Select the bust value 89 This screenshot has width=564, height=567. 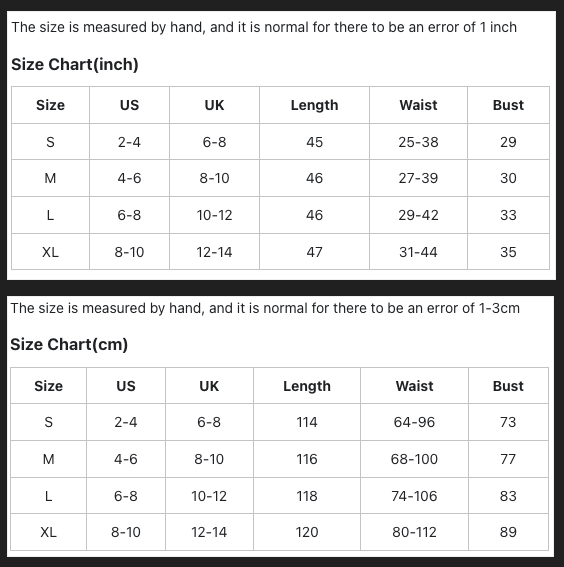click(x=508, y=532)
